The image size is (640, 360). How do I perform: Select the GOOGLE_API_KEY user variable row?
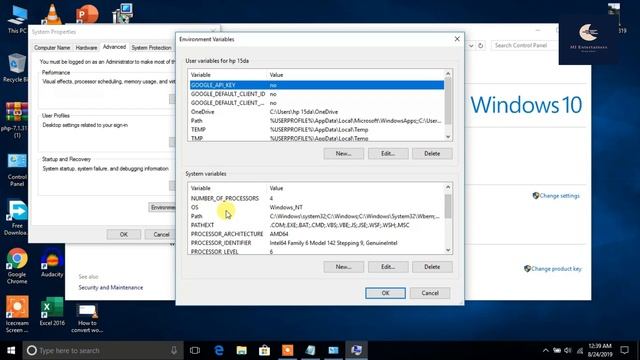click(317, 85)
